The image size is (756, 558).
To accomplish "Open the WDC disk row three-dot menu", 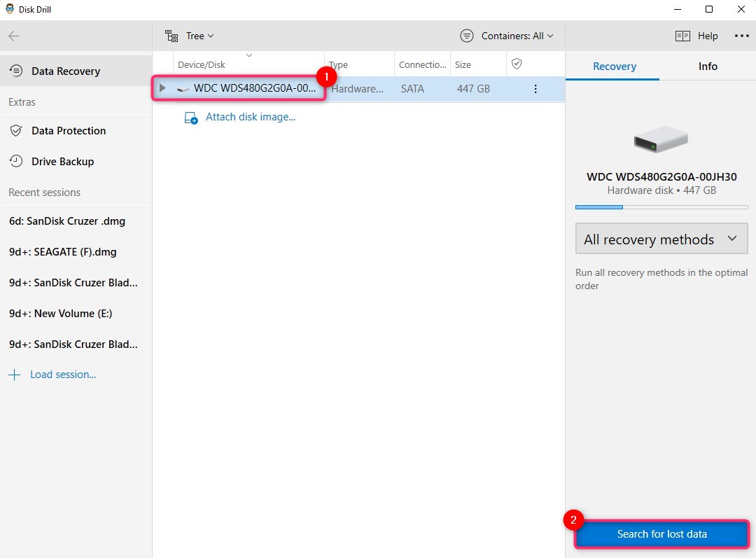I will point(535,89).
